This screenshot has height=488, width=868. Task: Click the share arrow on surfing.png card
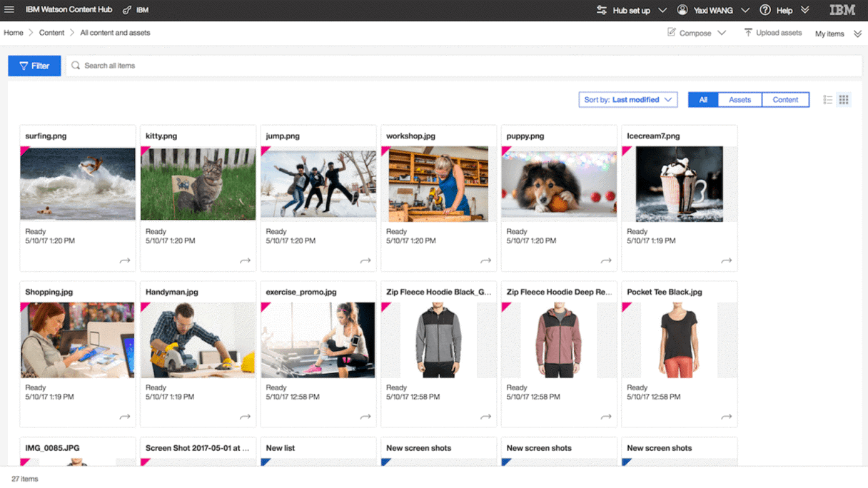126,261
